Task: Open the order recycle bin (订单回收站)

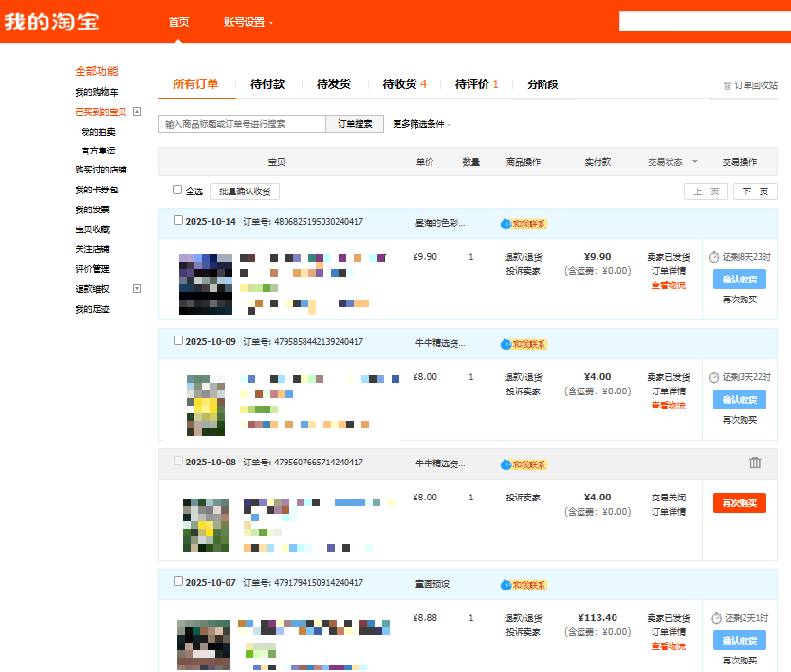Action: pos(750,85)
